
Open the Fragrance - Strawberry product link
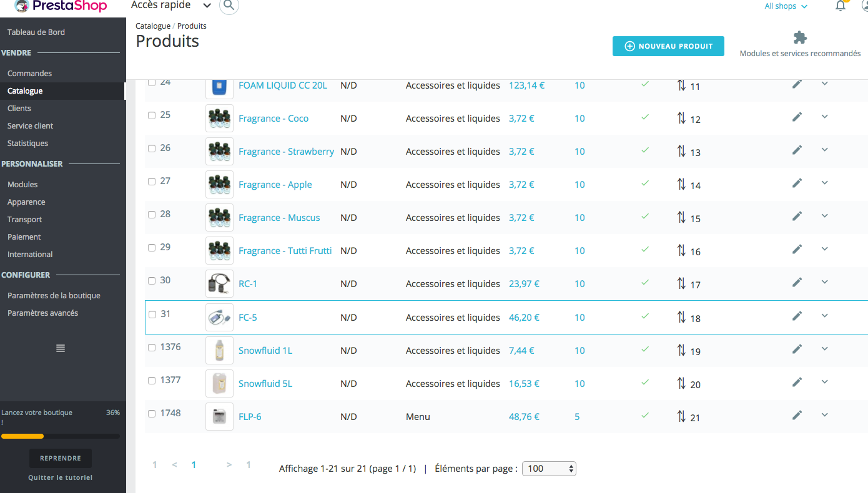pos(286,152)
